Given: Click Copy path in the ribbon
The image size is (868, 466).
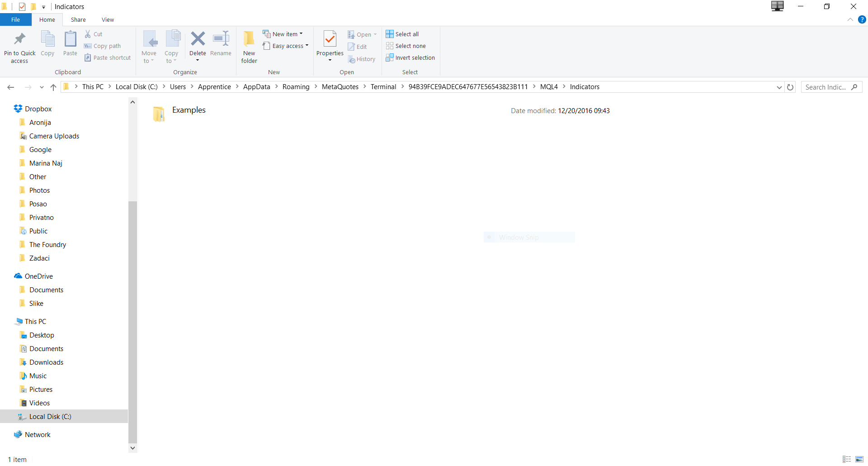Looking at the screenshot, I should [x=103, y=46].
